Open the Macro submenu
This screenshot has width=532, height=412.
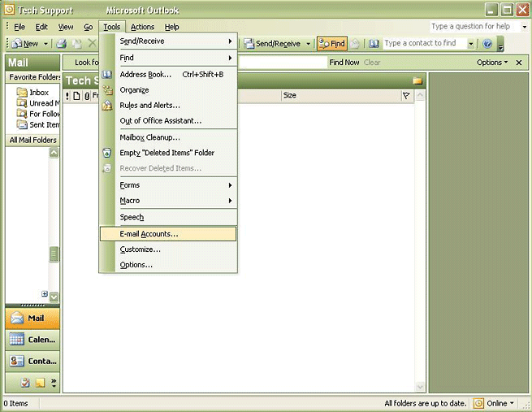coord(130,201)
